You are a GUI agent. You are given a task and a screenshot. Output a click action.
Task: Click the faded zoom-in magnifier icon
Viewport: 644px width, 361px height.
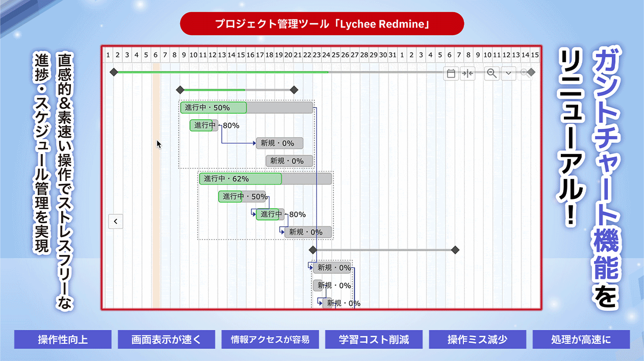point(524,73)
